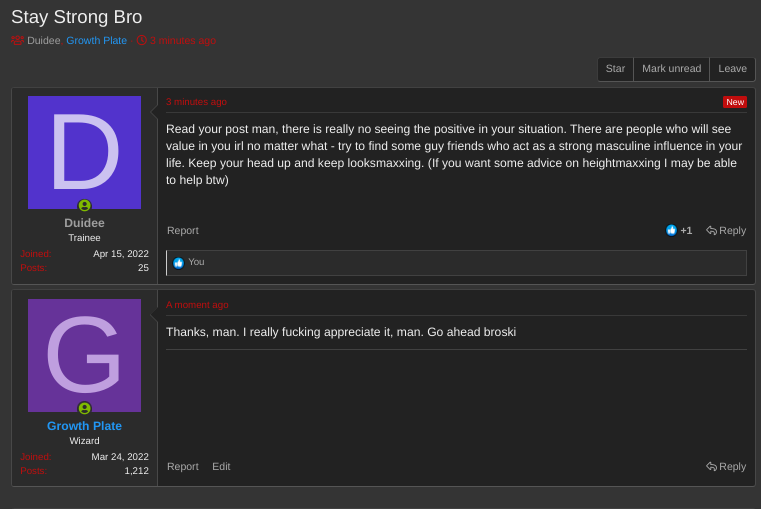Click the Trainee user title
This screenshot has width=761, height=509.
(x=84, y=238)
